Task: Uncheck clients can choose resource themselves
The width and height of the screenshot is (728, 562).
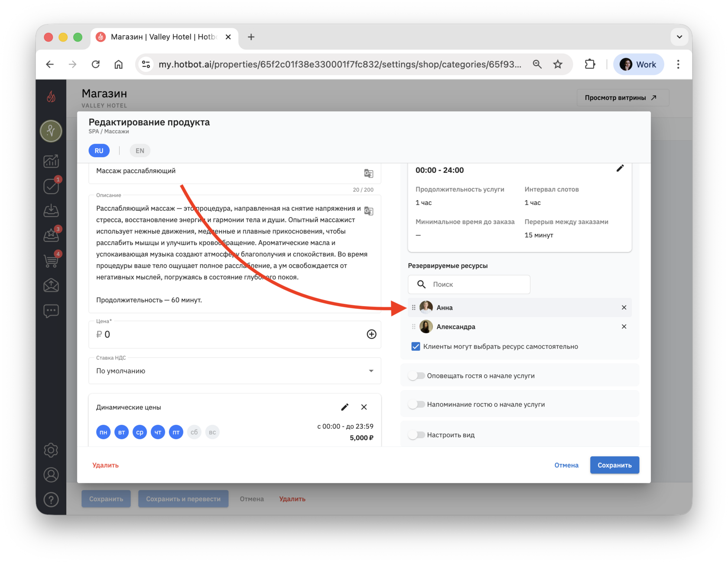Action: (416, 346)
